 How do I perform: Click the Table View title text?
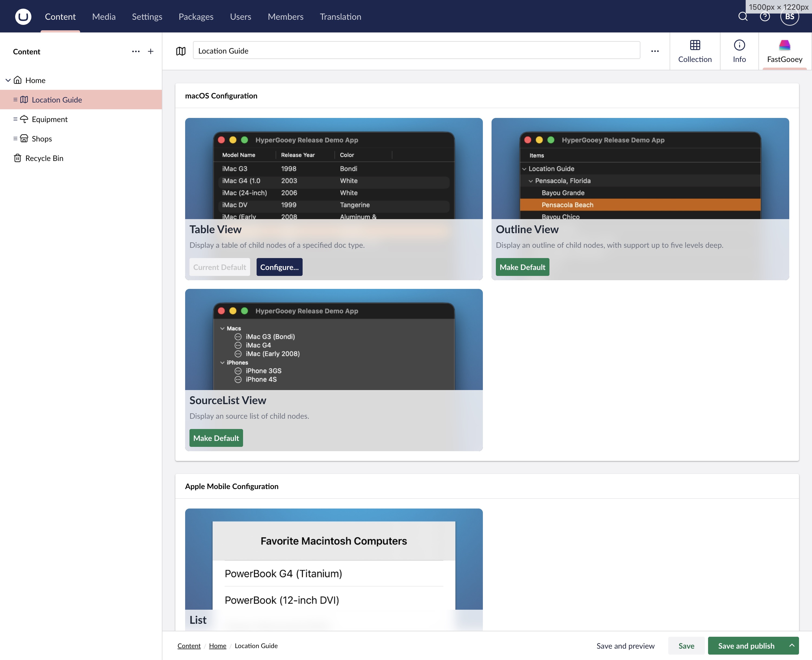coord(215,229)
